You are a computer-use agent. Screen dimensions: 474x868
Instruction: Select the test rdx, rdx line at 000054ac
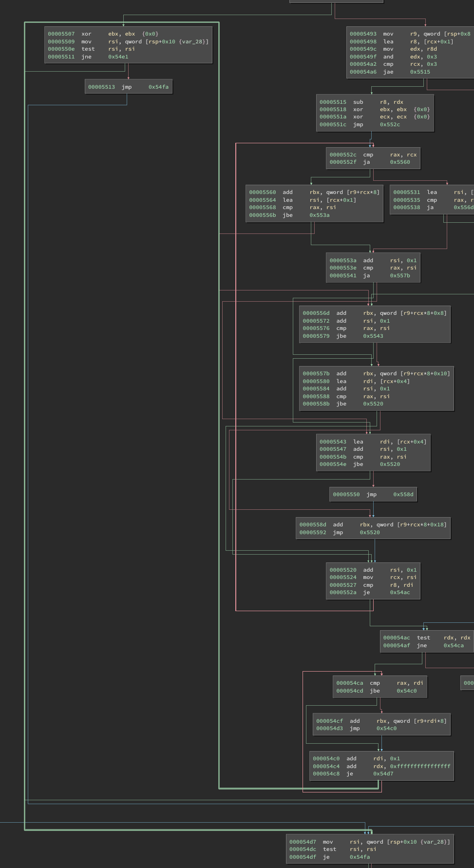click(x=427, y=637)
